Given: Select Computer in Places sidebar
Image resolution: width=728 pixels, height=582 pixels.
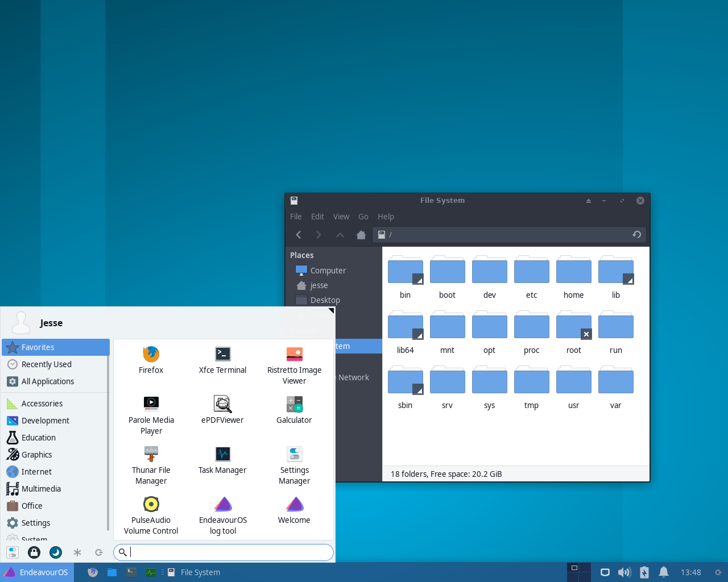Looking at the screenshot, I should pos(333,271).
